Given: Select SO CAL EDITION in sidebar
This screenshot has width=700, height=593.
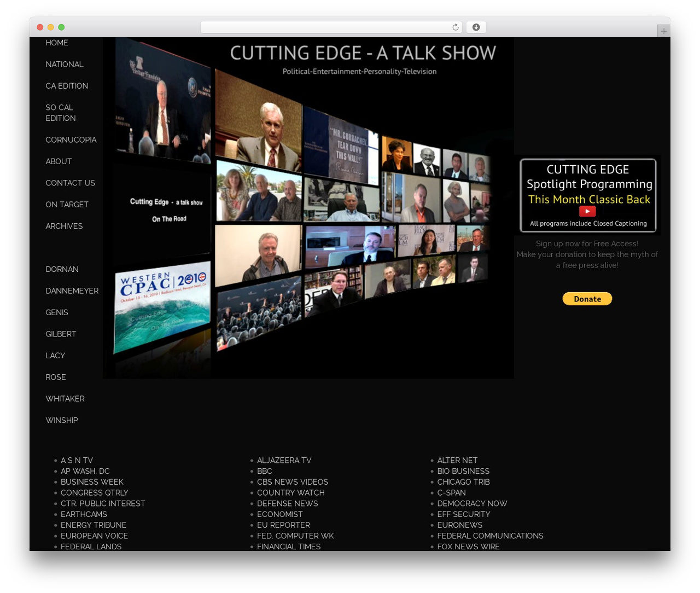Looking at the screenshot, I should click(x=61, y=113).
